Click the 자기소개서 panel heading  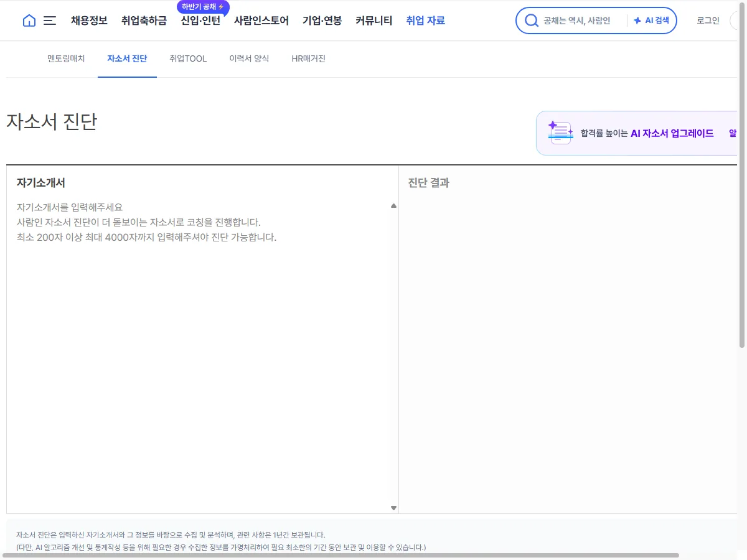[x=41, y=183]
